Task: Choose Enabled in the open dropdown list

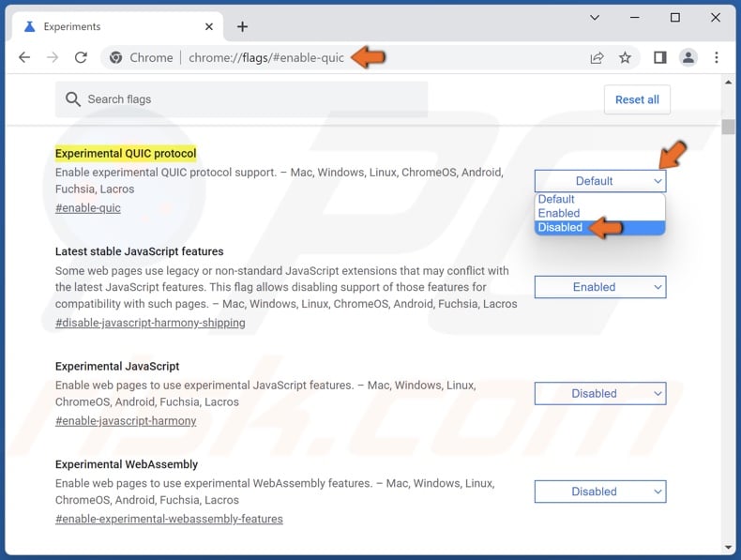Action: [x=600, y=213]
